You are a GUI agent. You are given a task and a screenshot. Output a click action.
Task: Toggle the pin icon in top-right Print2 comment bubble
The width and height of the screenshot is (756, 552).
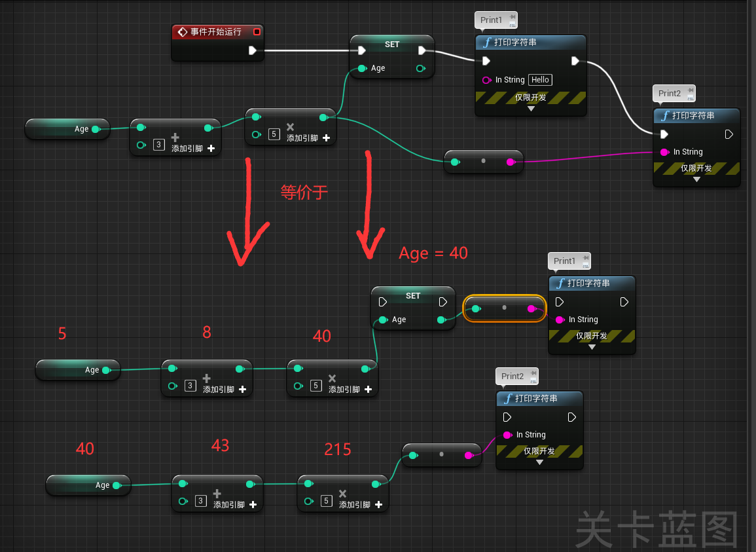pos(691,89)
